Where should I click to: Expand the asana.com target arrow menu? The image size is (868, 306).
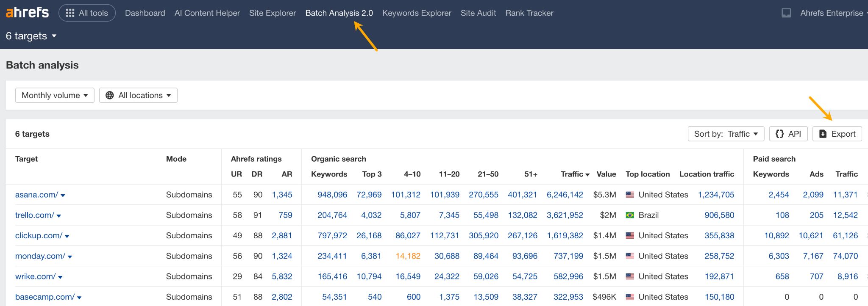[x=63, y=196]
